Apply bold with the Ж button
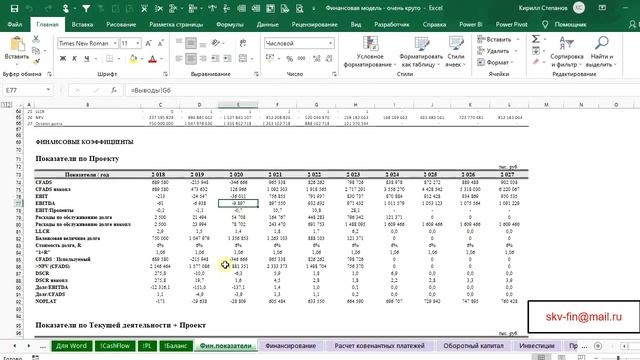This screenshot has width=640, height=360. click(63, 59)
